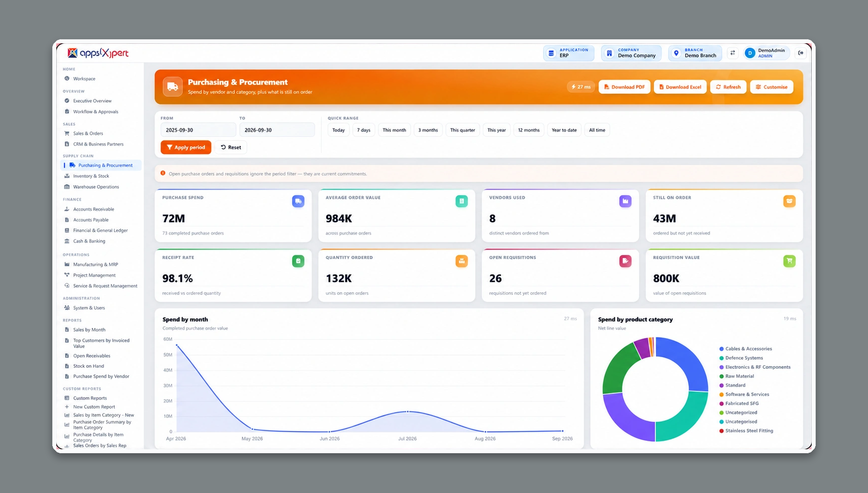Click the From date field
Image resolution: width=868 pixels, height=493 pixels.
pos(198,130)
